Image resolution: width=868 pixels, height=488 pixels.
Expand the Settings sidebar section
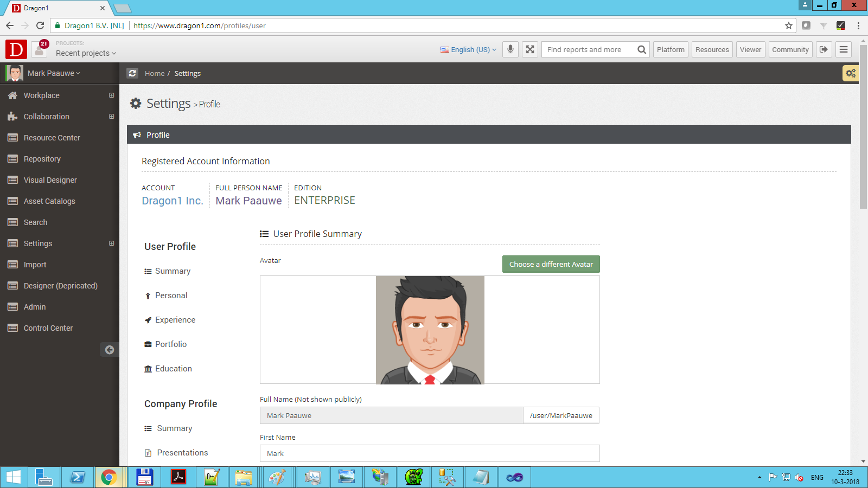coord(111,243)
